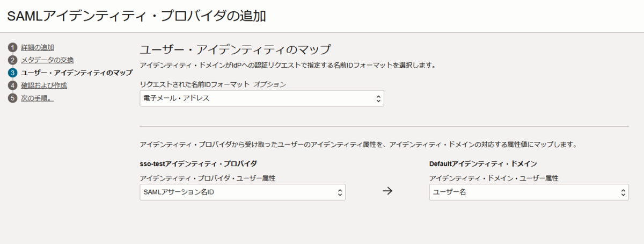Click up-down chevron on 電子メール・アドレス selector
Screen dimensions: 644x244
(x=378, y=98)
